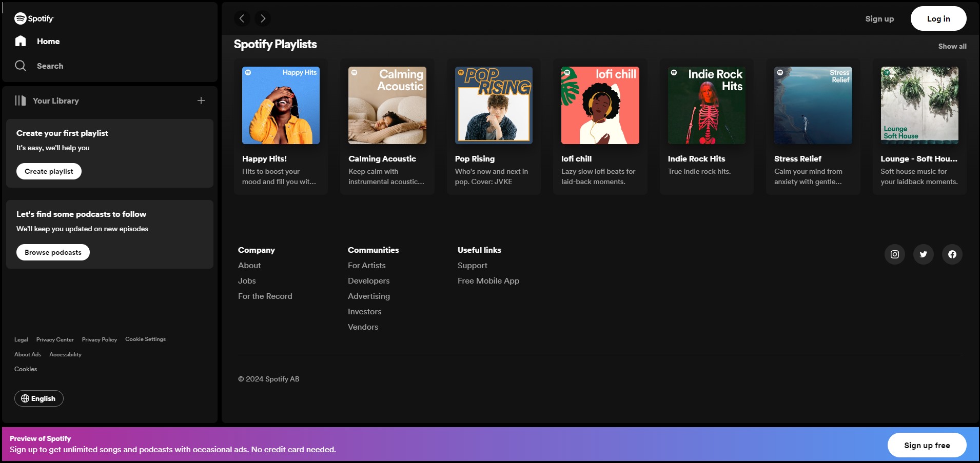
Task: Open the Legal link in sidebar
Action: [x=21, y=339]
